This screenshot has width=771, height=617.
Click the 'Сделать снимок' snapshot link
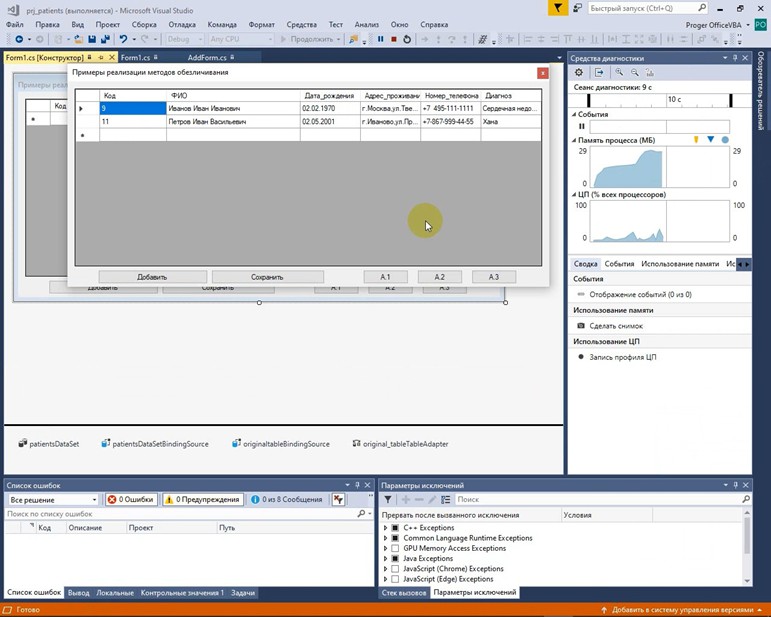coord(616,326)
